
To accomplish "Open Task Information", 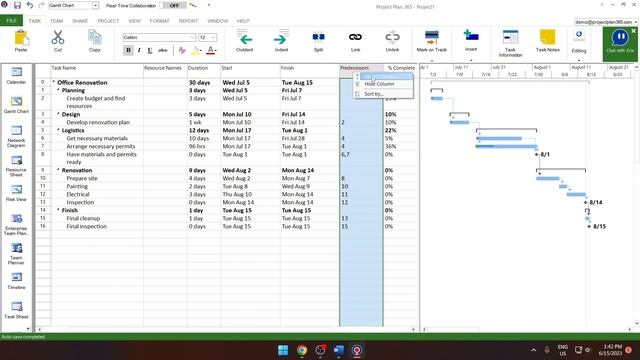I will (510, 43).
